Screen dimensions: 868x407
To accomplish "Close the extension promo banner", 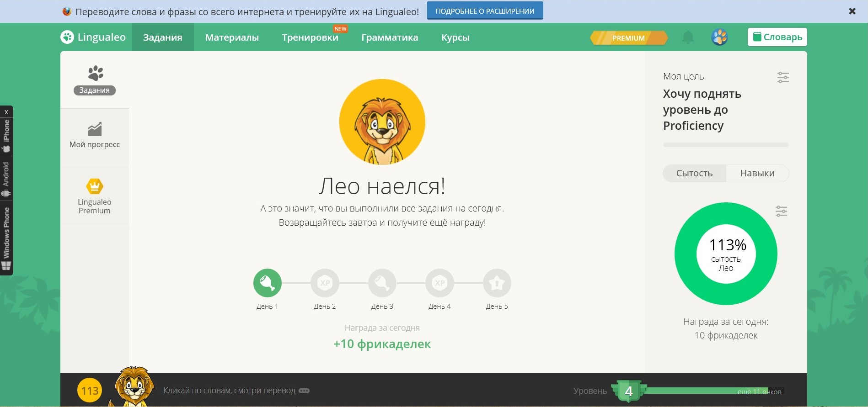I will (x=852, y=11).
